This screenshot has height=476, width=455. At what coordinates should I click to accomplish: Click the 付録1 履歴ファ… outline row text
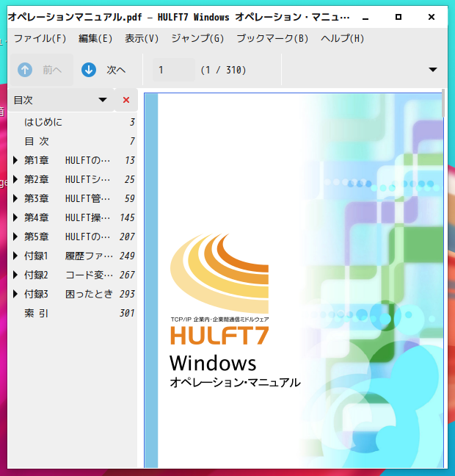pyautogui.click(x=68, y=256)
